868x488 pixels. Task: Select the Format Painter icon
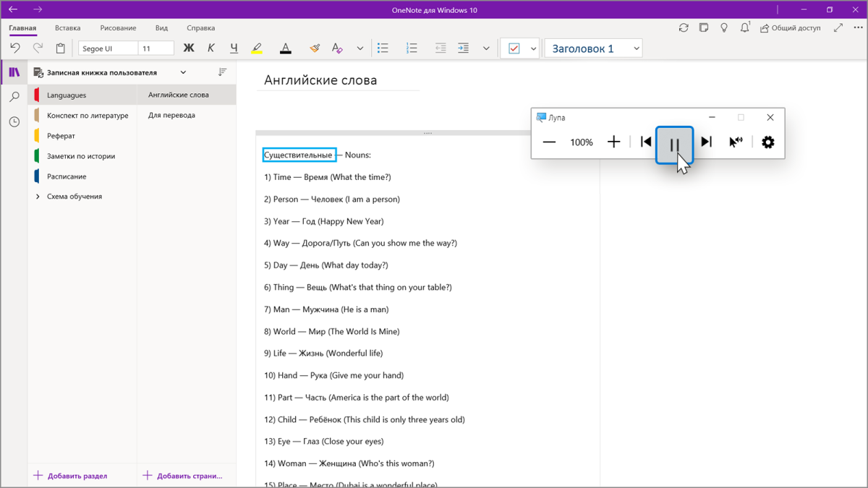pyautogui.click(x=315, y=48)
